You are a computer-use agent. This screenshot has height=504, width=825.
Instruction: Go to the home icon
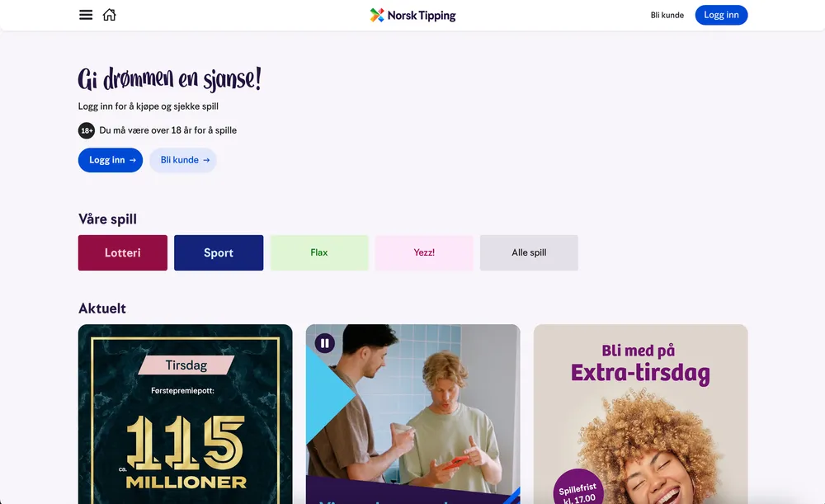110,15
